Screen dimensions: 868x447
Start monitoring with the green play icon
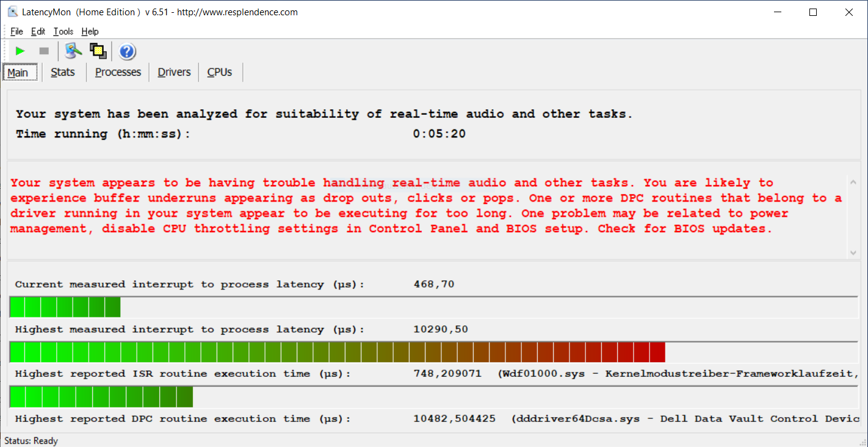click(x=20, y=51)
